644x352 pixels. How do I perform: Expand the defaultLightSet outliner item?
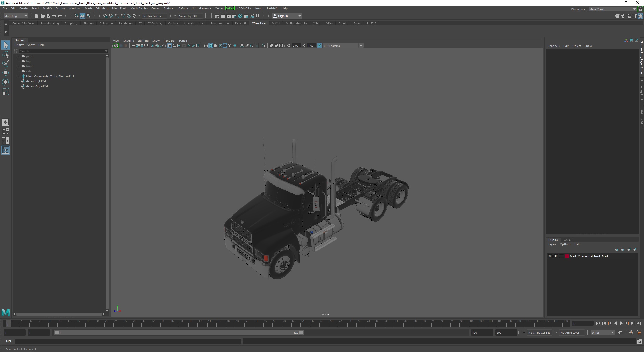[x=19, y=81]
